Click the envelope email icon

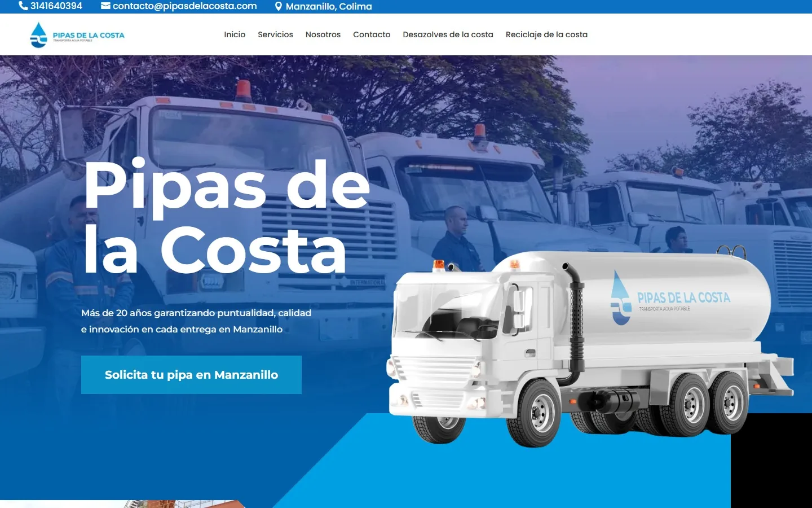coord(105,6)
